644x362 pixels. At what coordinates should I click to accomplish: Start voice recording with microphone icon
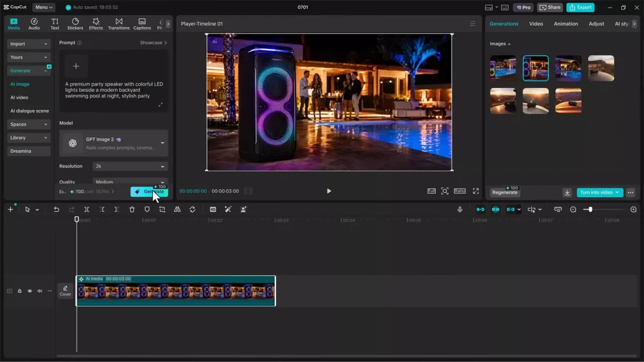pos(460,209)
